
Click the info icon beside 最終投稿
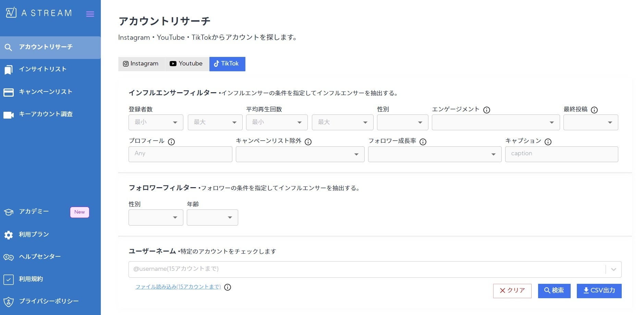pos(594,110)
